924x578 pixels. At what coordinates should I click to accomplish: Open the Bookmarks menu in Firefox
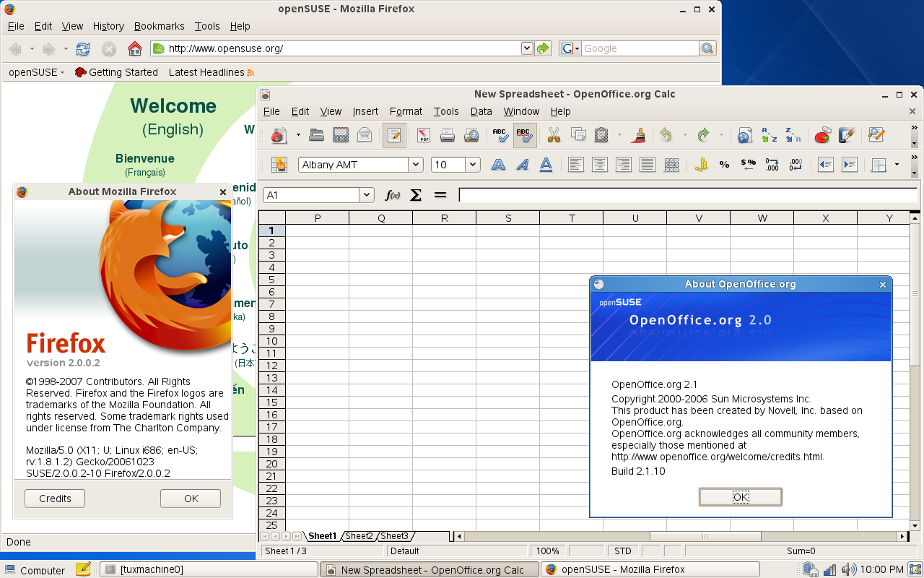pos(160,26)
